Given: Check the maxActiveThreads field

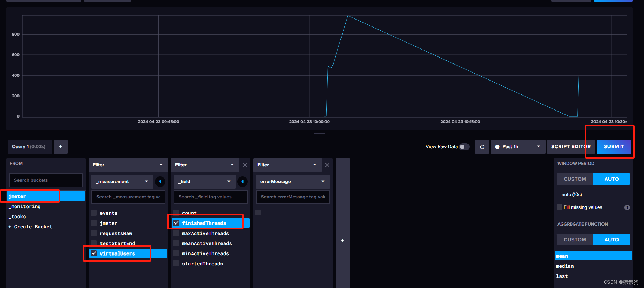Looking at the screenshot, I should click(176, 233).
